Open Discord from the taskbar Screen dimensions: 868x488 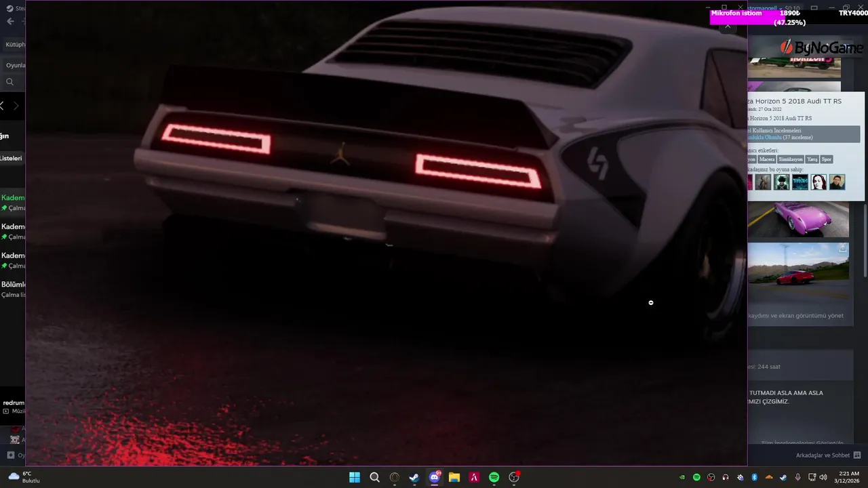[x=435, y=477]
